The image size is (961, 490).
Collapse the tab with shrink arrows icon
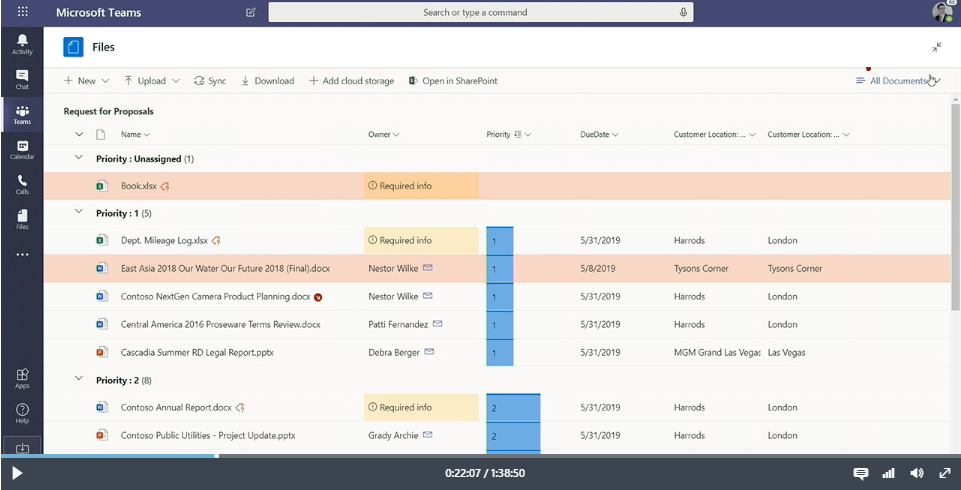[937, 47]
